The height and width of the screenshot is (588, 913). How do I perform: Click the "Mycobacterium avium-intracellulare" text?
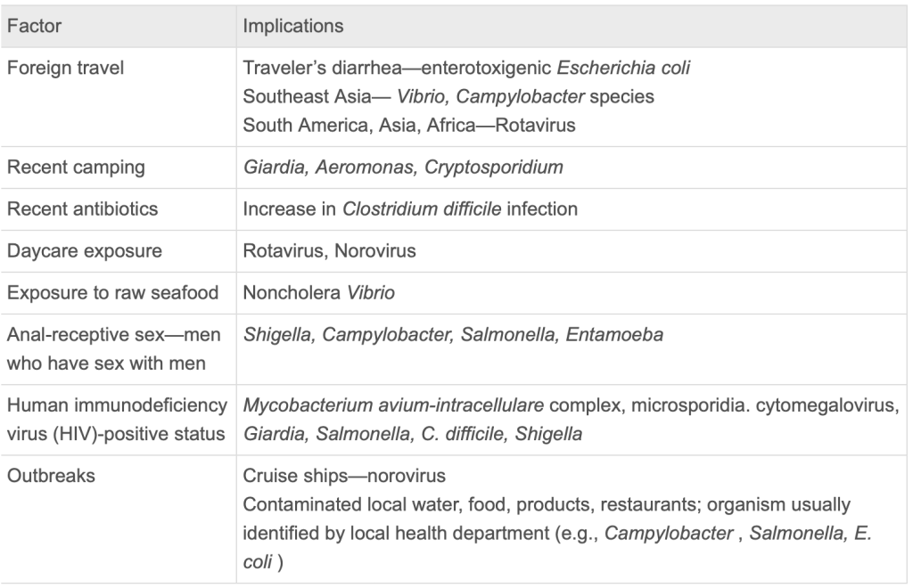[x=393, y=405]
